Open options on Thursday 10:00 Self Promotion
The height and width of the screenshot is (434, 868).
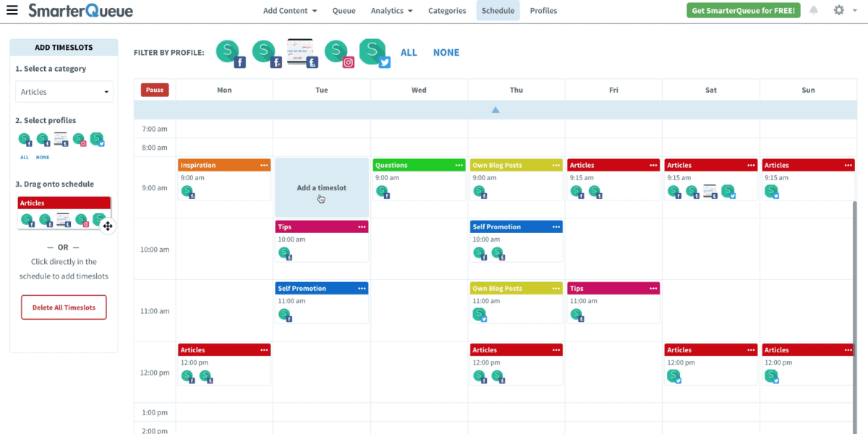click(x=556, y=226)
